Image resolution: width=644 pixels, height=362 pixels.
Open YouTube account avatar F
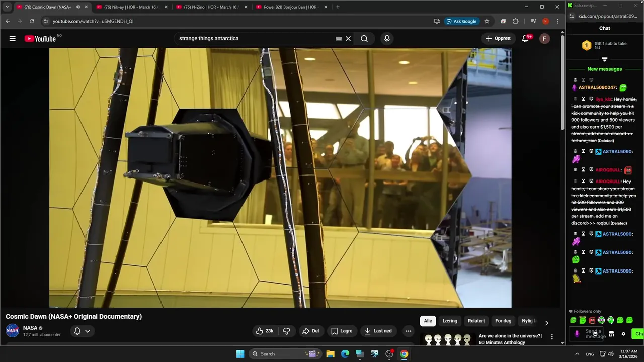(x=544, y=39)
